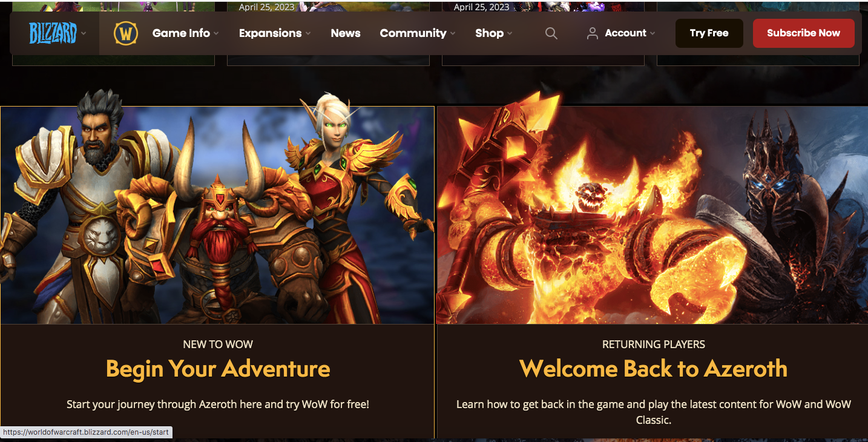Open the Shop dropdown menu
Screen dimensions: 868x442
point(494,33)
